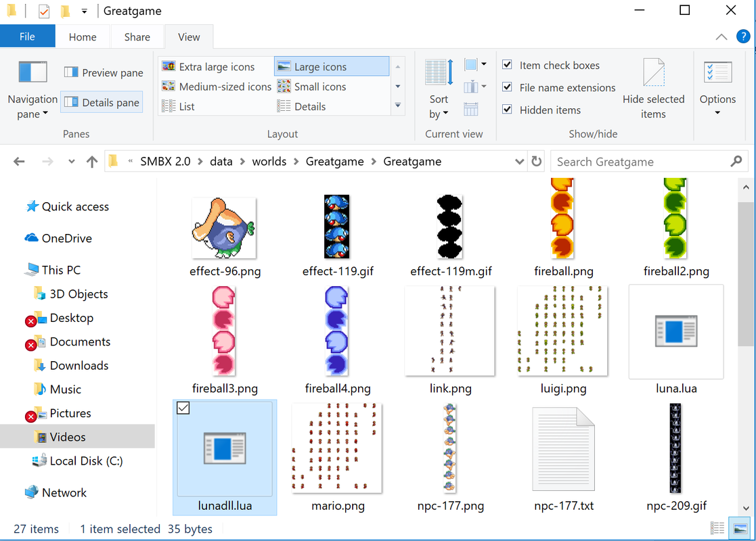Switch to Medium-sized icons layout
The image size is (756, 541).
(x=217, y=87)
